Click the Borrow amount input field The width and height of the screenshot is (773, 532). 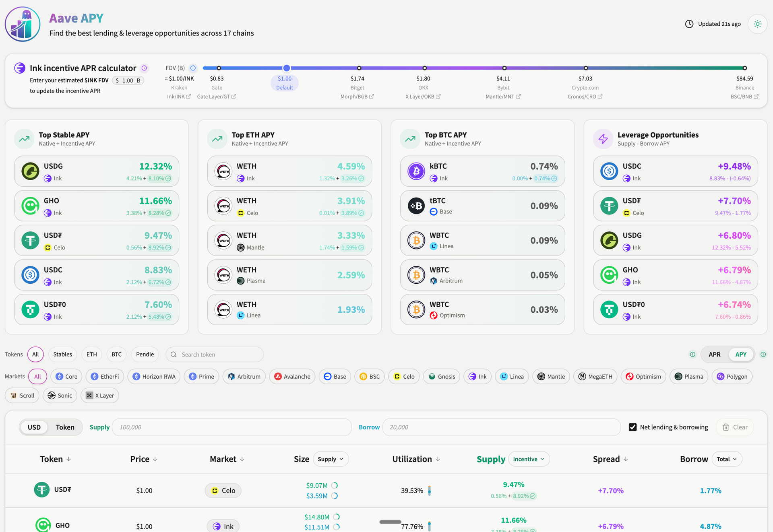[501, 427]
